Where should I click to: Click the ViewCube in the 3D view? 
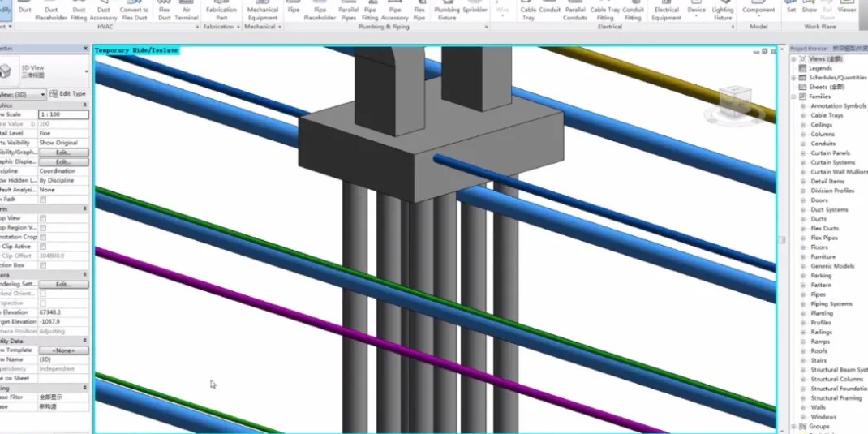point(735,104)
